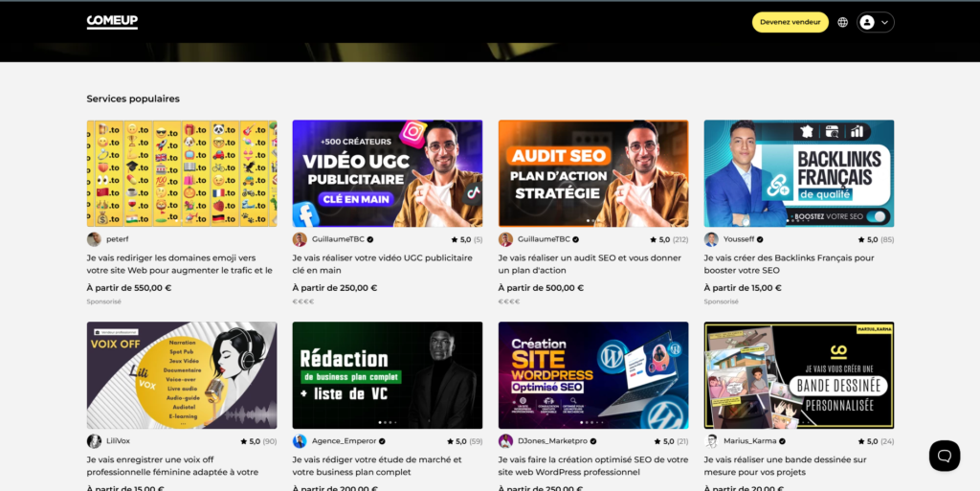Open seller name Agence_Emperor
Viewport: 980px width, 491px height.
pos(344,441)
